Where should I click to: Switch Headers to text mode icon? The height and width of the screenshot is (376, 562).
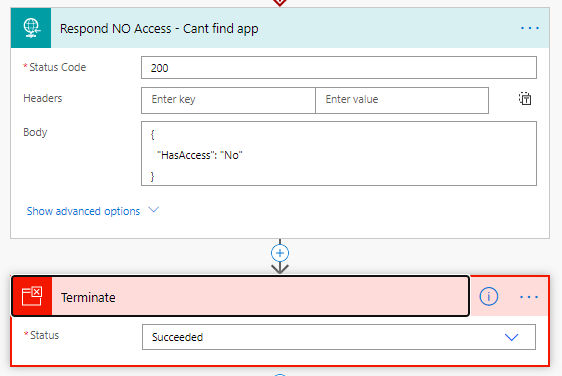pyautogui.click(x=525, y=99)
